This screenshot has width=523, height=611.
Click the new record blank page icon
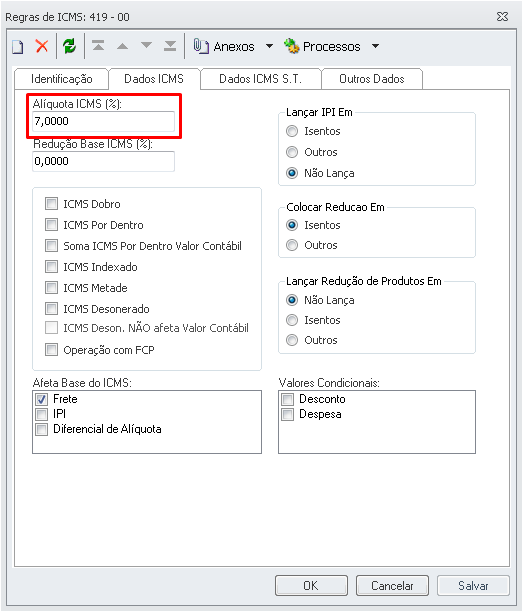coord(17,46)
